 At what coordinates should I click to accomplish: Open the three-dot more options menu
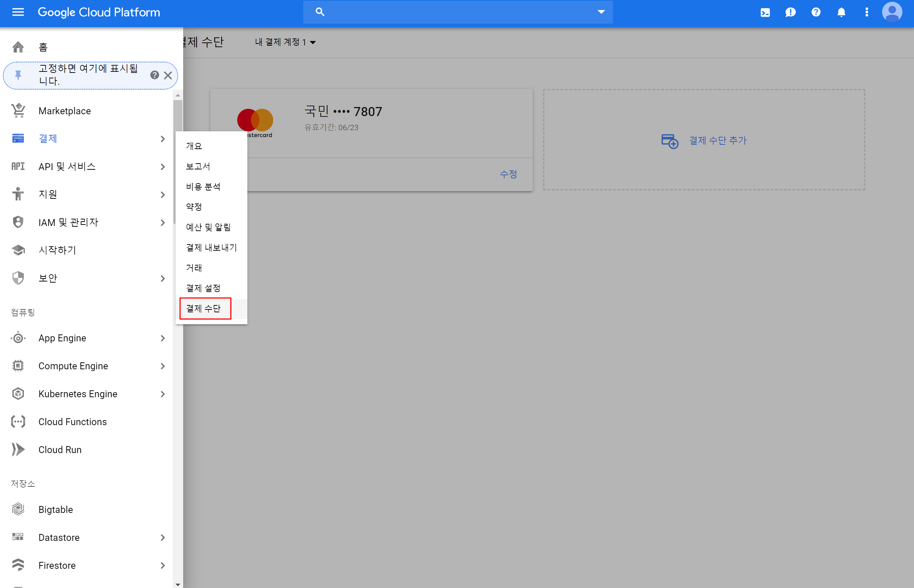(866, 13)
